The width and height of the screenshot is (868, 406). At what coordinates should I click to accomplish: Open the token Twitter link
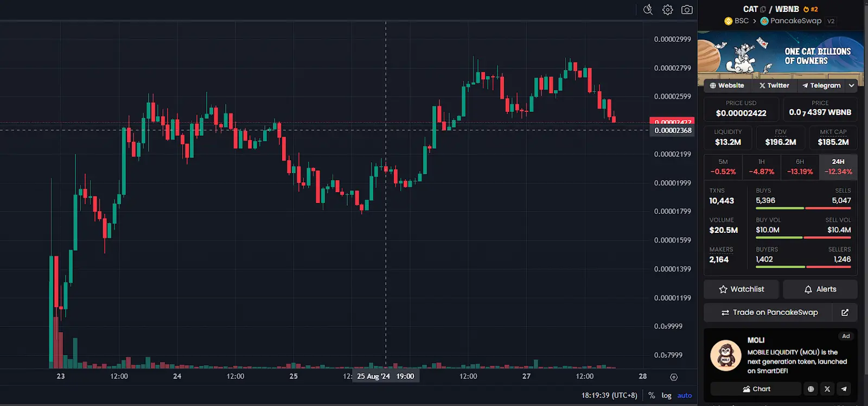tap(774, 86)
